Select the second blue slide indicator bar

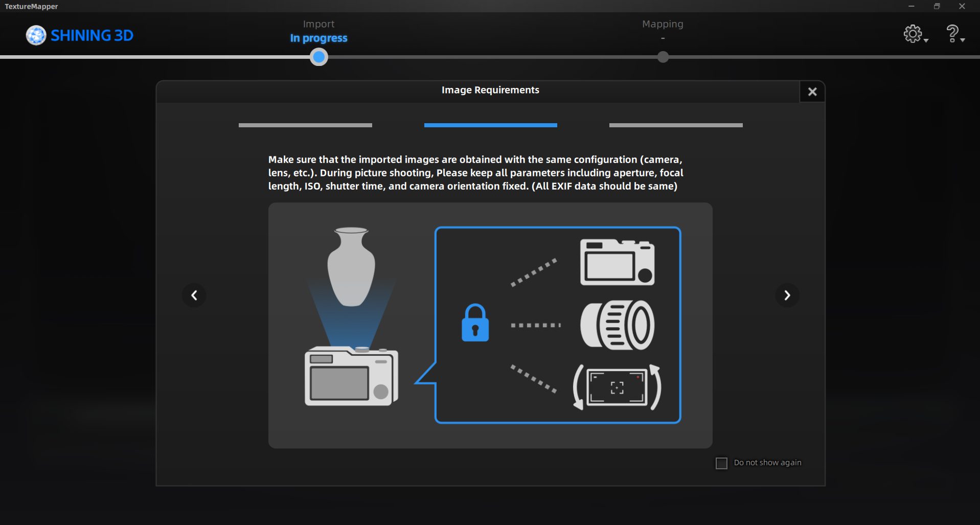[x=490, y=125]
